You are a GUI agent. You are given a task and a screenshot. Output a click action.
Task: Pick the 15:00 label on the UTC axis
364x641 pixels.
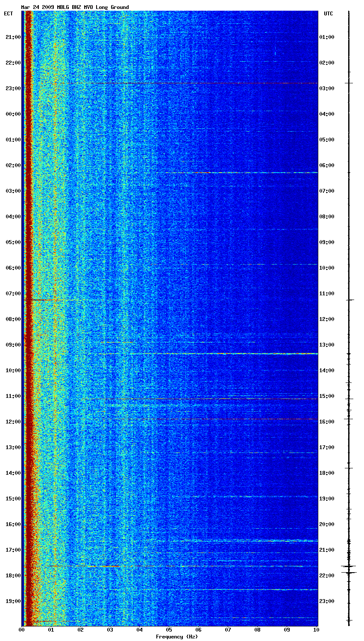[x=327, y=396]
